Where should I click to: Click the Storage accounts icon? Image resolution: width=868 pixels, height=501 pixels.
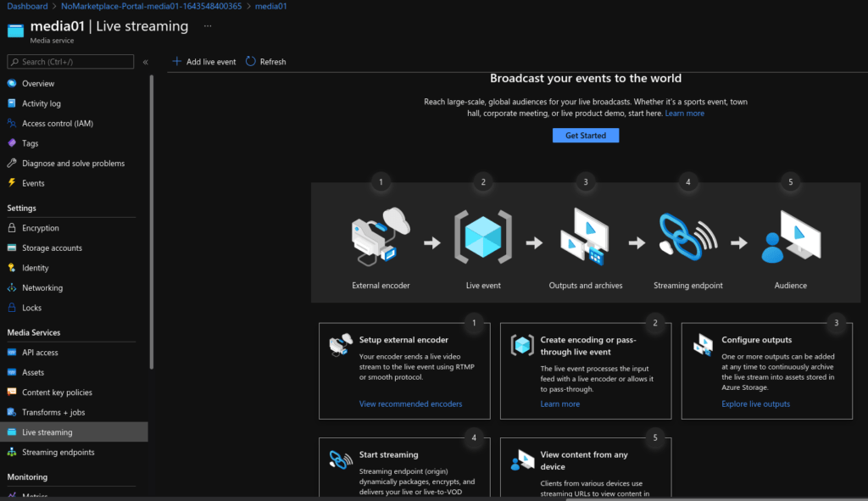tap(12, 248)
